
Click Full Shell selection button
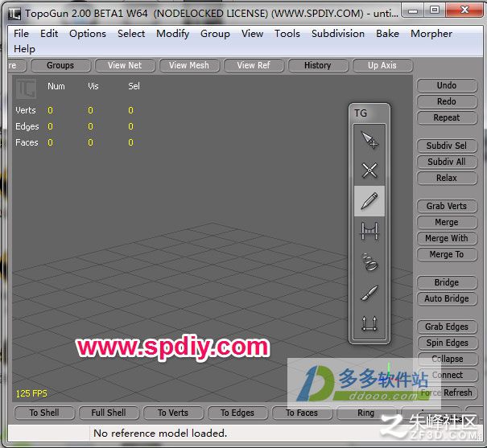coord(109,413)
